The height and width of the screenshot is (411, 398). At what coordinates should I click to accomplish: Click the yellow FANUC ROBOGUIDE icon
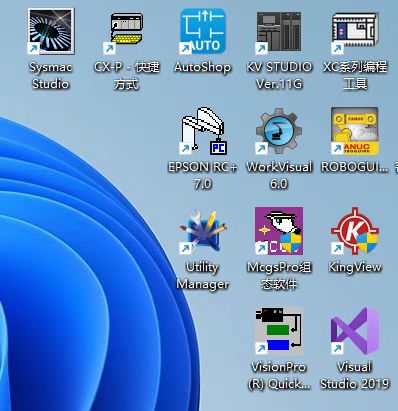(355, 131)
